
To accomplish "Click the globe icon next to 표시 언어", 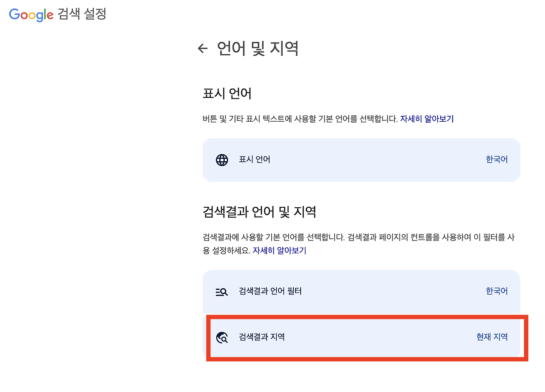I will click(x=221, y=160).
